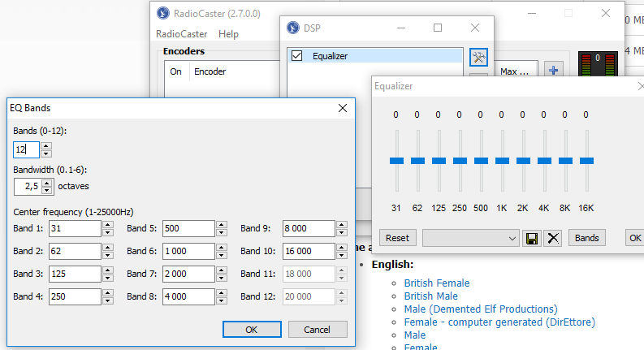The image size is (644, 350).
Task: Decrease the Band 4 frequency
Action: tap(108, 300)
